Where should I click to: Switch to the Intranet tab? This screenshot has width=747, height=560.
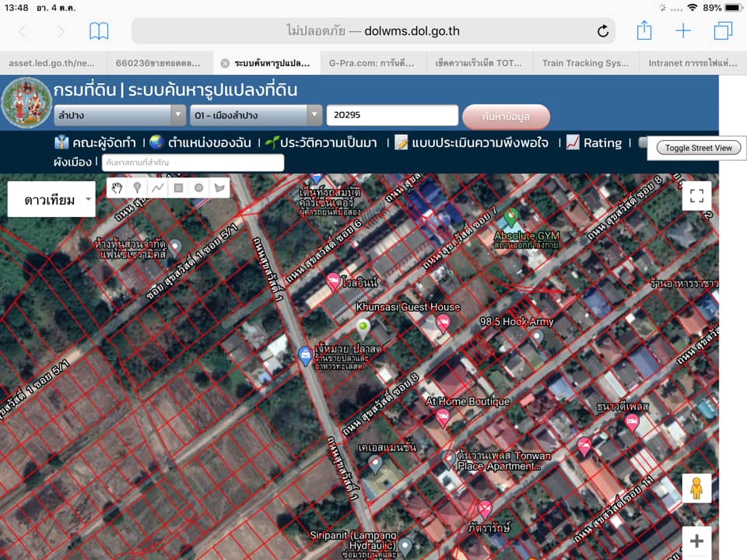[x=693, y=63]
